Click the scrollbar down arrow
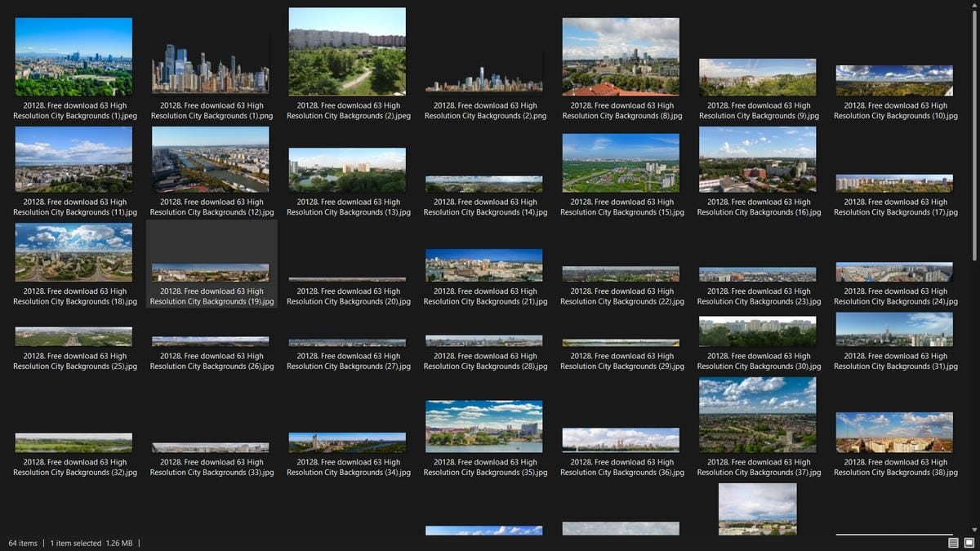The image size is (980, 551). [974, 530]
